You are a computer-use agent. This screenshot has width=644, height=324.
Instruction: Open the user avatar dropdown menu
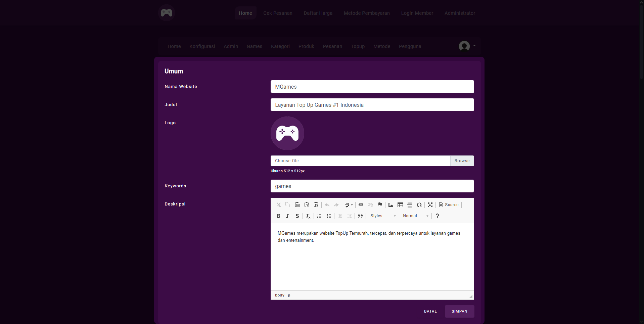(467, 46)
